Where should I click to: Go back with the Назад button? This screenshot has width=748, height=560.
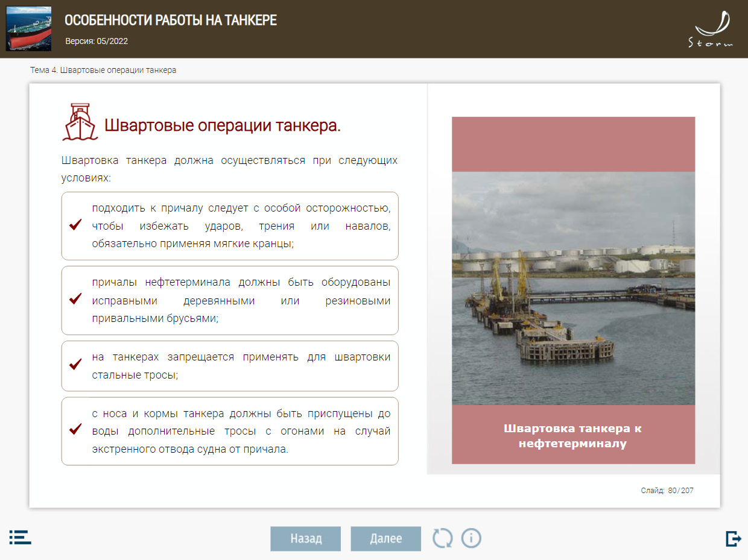[305, 538]
